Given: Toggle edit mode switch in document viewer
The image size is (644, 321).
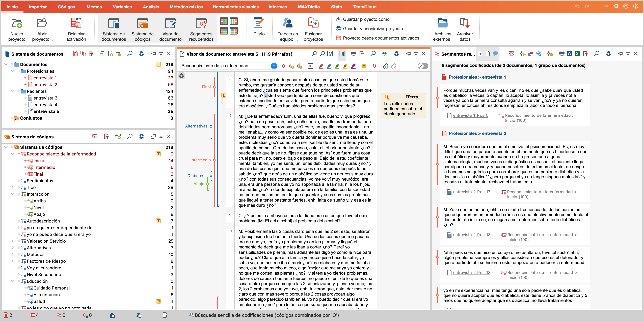Looking at the screenshot, I should click(423, 66).
